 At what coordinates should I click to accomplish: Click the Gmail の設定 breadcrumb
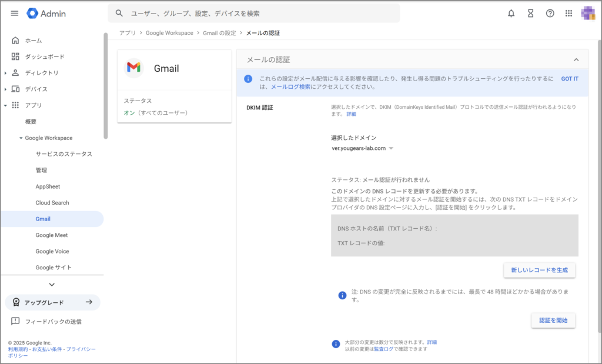coord(219,33)
